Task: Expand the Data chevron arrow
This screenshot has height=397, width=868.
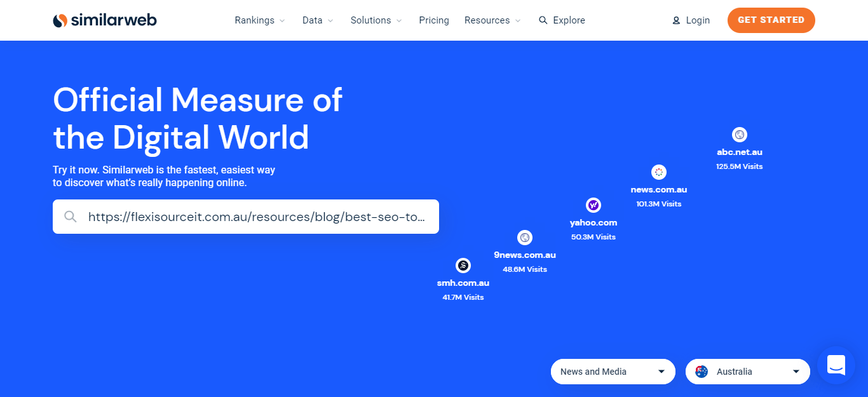Action: [x=330, y=21]
